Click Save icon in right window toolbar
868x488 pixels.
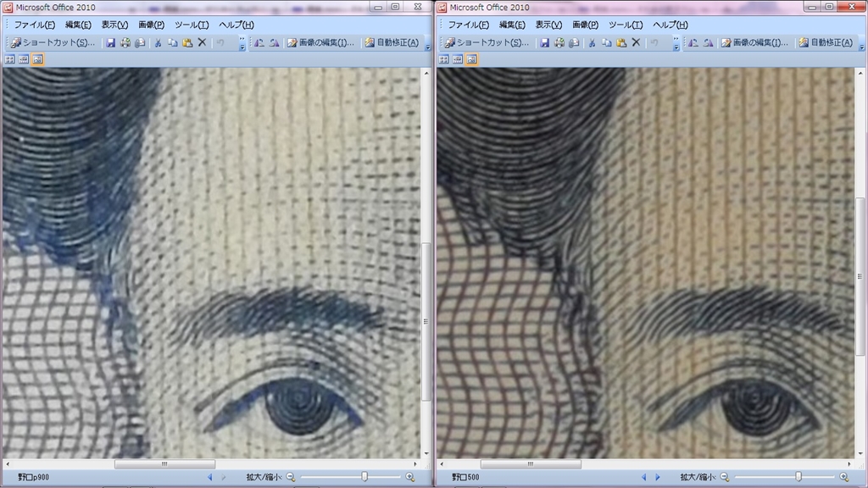pos(545,42)
